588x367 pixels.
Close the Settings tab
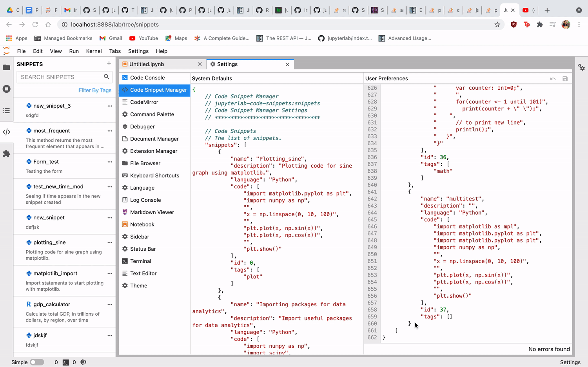point(287,64)
